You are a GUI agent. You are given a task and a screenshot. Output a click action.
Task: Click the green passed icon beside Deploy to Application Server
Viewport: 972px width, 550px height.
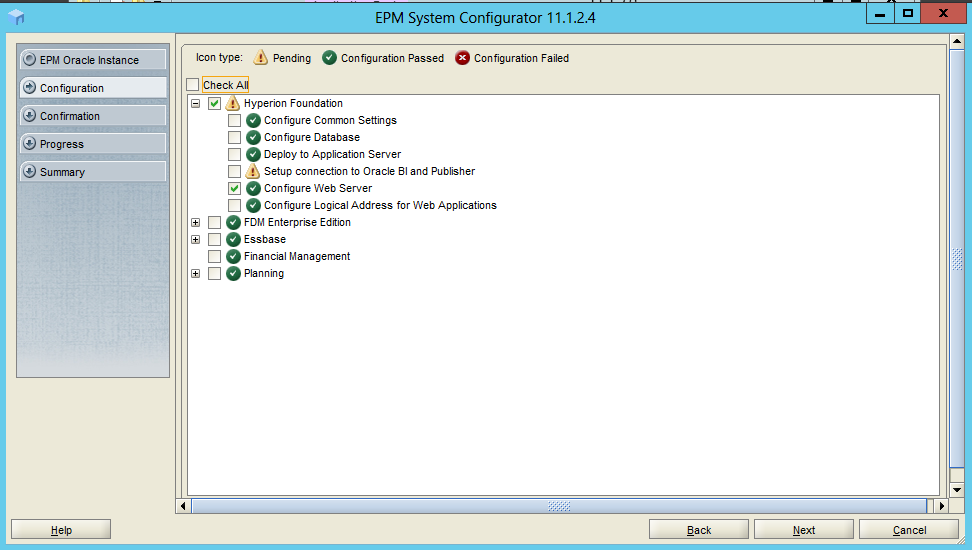click(x=253, y=154)
